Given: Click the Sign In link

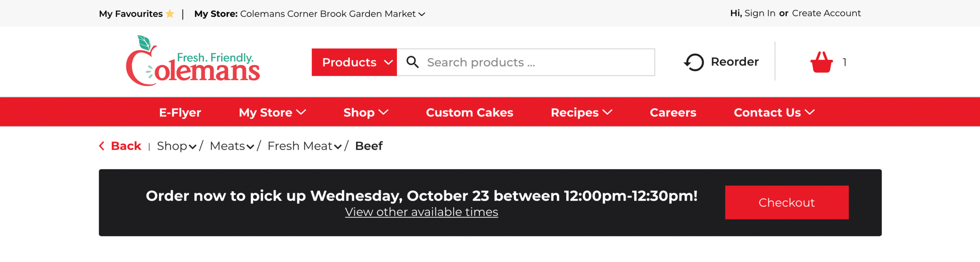Looking at the screenshot, I should click(759, 13).
